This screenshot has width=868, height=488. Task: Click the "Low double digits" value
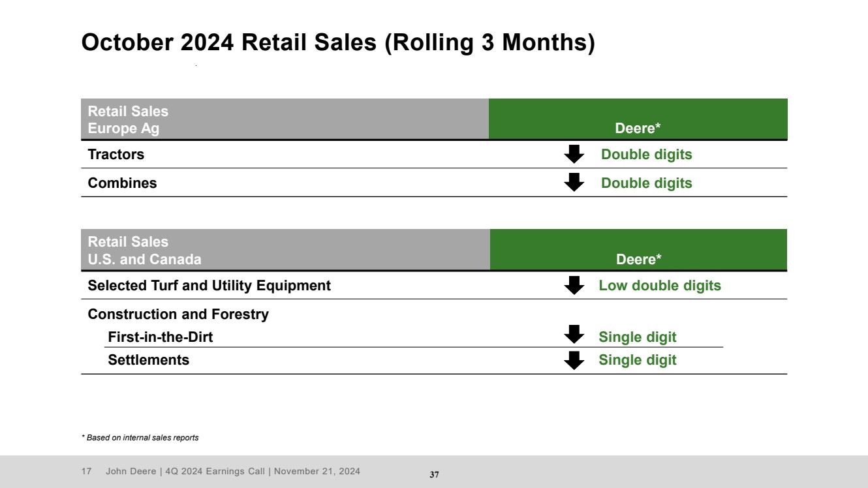[x=660, y=285]
